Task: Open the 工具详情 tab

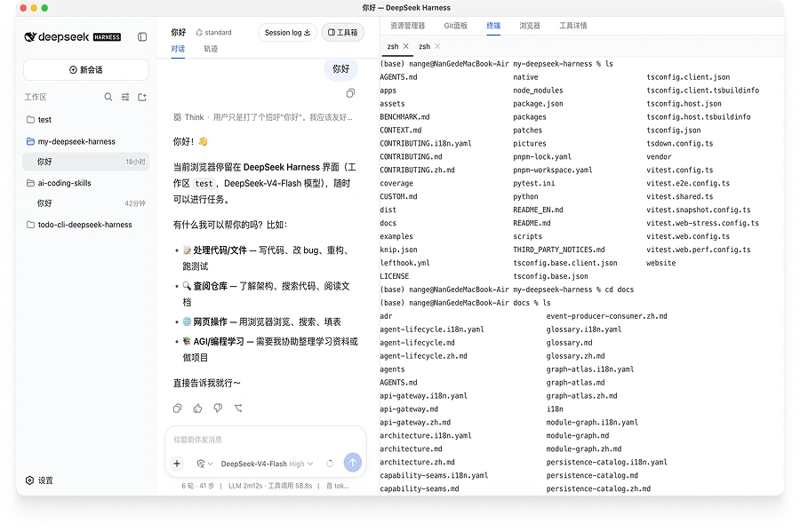Action: (x=573, y=26)
